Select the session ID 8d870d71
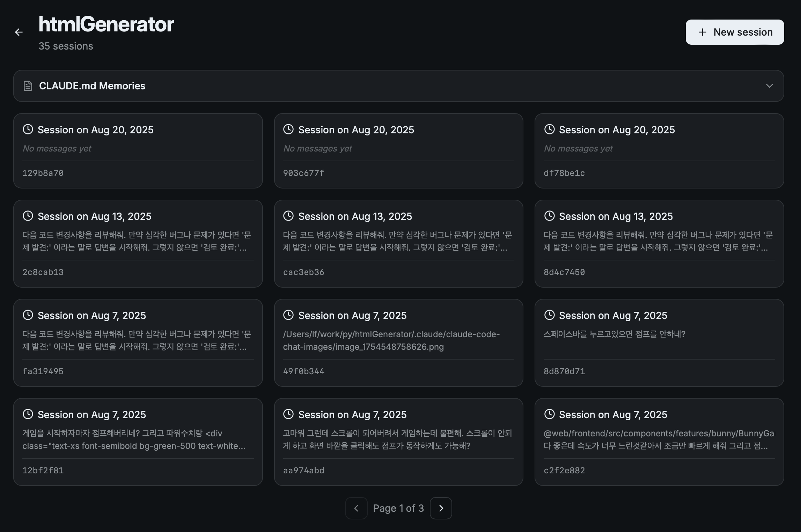 tap(564, 371)
